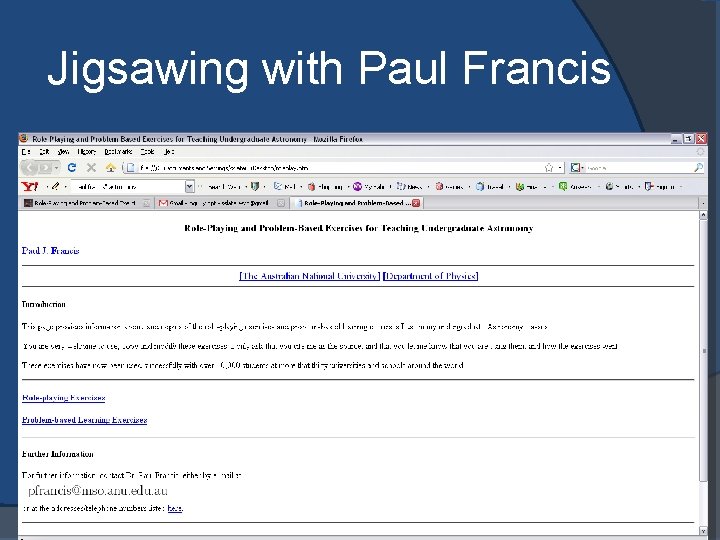Click the slide title 'Jigsawing with Paul Francis'
The width and height of the screenshot is (720, 540).
[329, 69]
